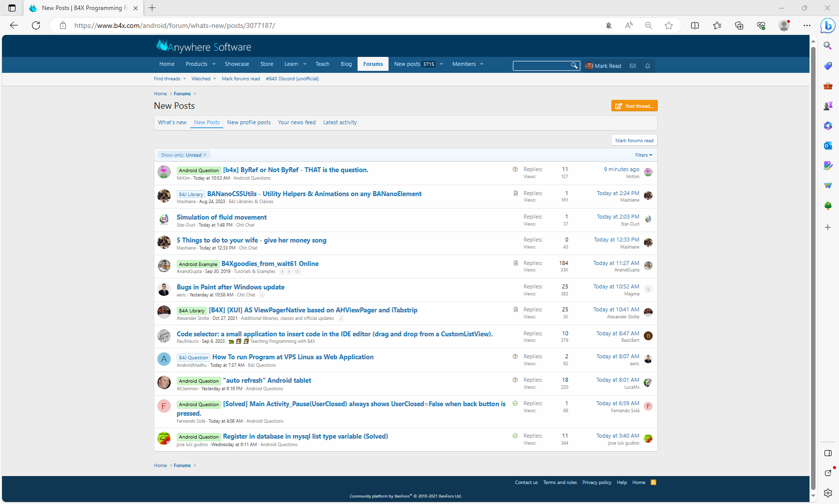
Task: View site information via the lock icon
Action: (63, 25)
